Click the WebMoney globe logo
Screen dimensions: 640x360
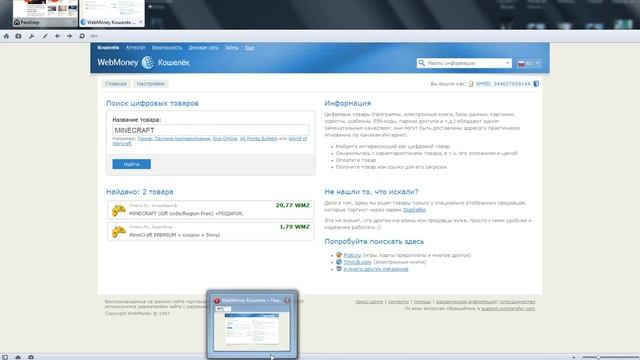[x=148, y=62]
